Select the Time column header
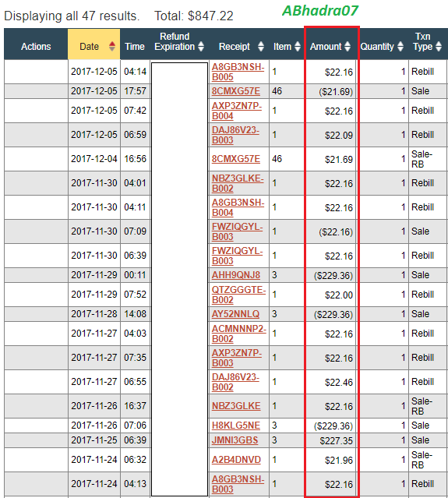448x498 pixels. [x=135, y=46]
